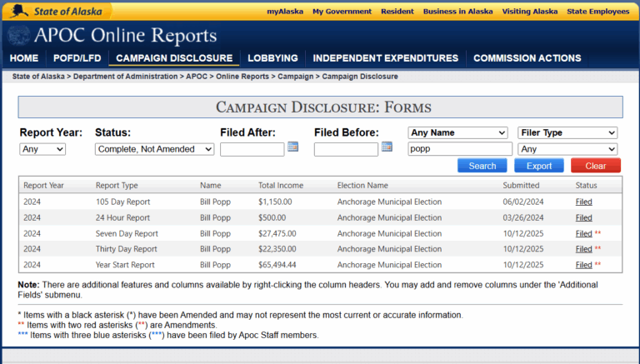Viewport: 640px width, 364px height.
Task: Expand the Report Year dropdown
Action: click(42, 149)
